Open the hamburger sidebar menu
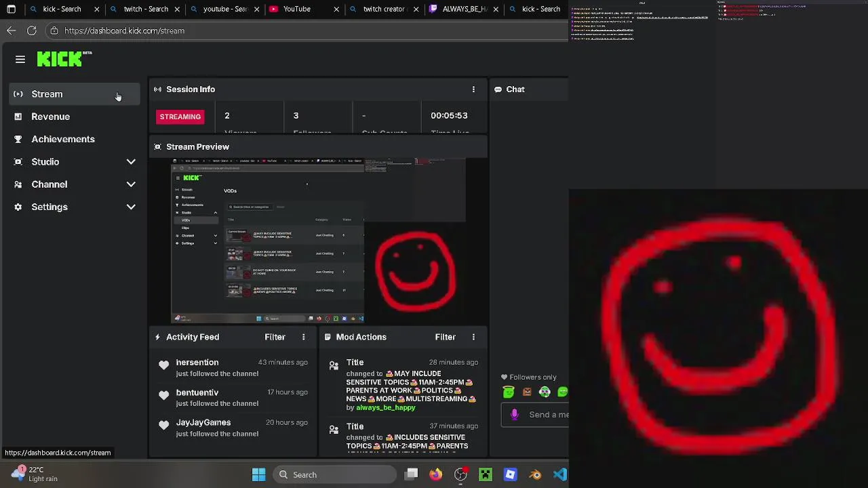Screen dimensions: 868x488 coord(20,60)
